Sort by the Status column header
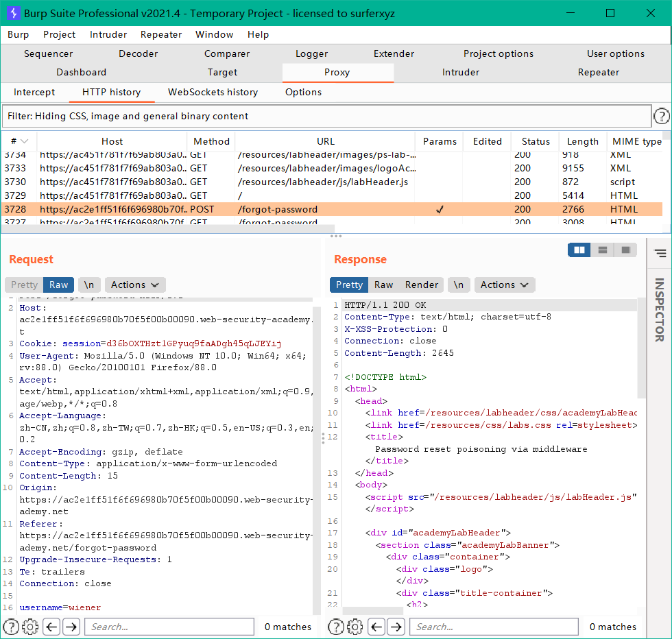 (x=536, y=141)
